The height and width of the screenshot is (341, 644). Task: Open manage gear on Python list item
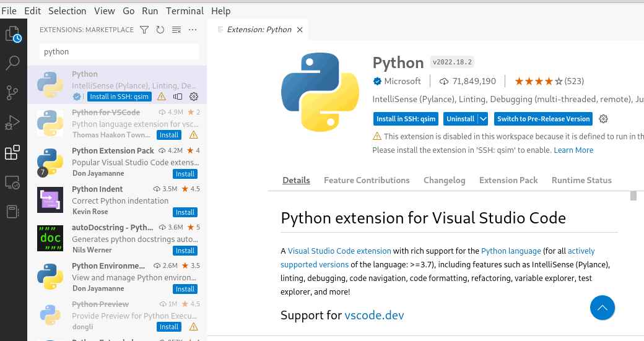[x=194, y=97]
